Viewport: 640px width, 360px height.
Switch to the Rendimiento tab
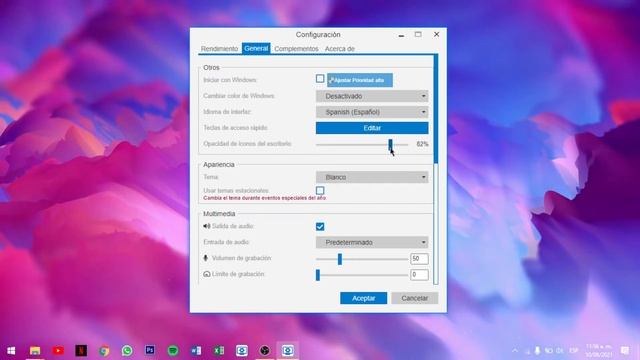coord(219,49)
